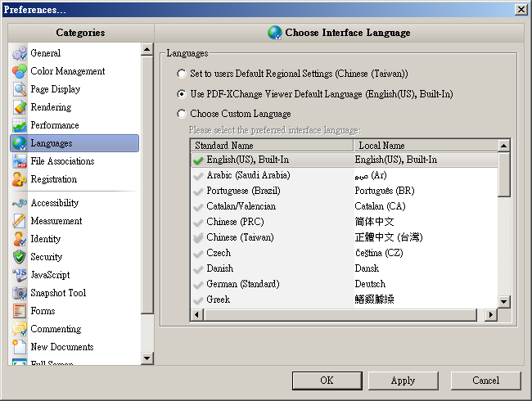Viewport: 532px width, 401px height.
Task: Click the File Associations icon
Action: (20, 160)
